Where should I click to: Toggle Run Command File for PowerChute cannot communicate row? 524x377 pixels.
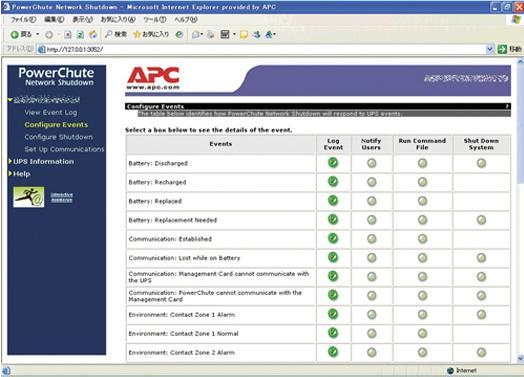[x=422, y=295]
